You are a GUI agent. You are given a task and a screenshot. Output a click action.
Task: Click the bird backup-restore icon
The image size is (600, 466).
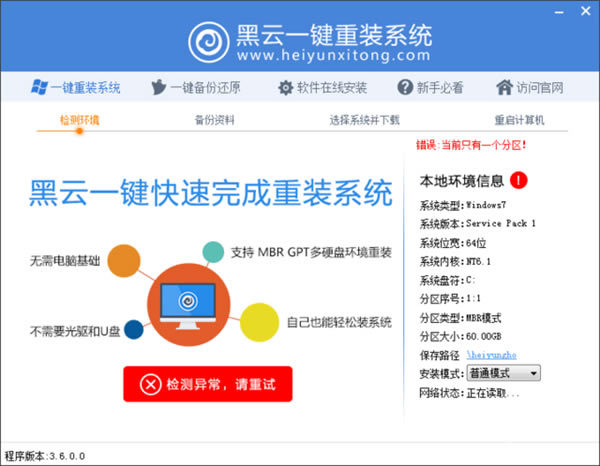(x=158, y=87)
